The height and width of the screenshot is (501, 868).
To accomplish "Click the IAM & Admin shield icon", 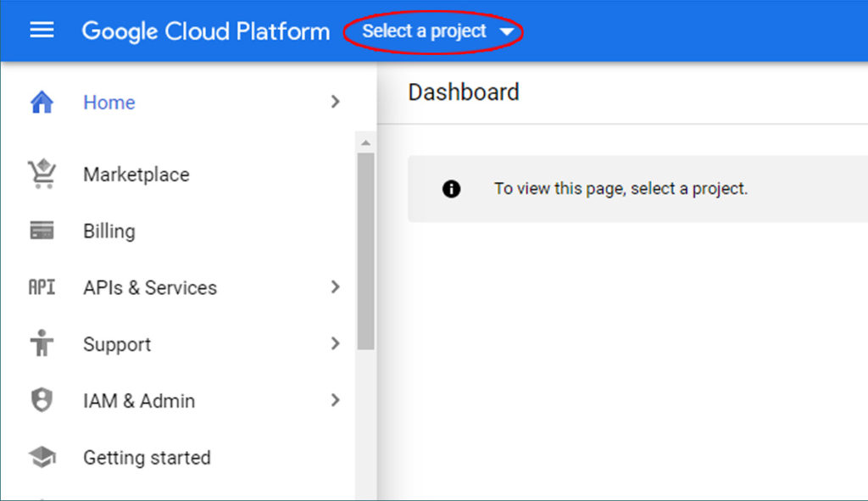I will (x=41, y=400).
